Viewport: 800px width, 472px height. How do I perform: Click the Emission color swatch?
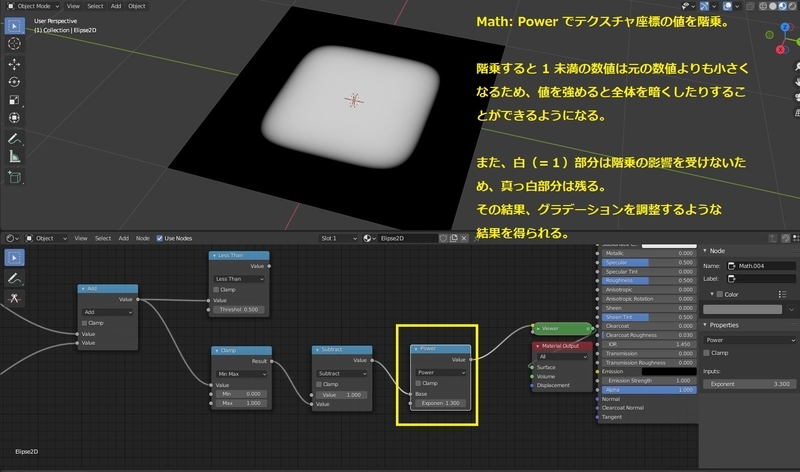(669, 371)
